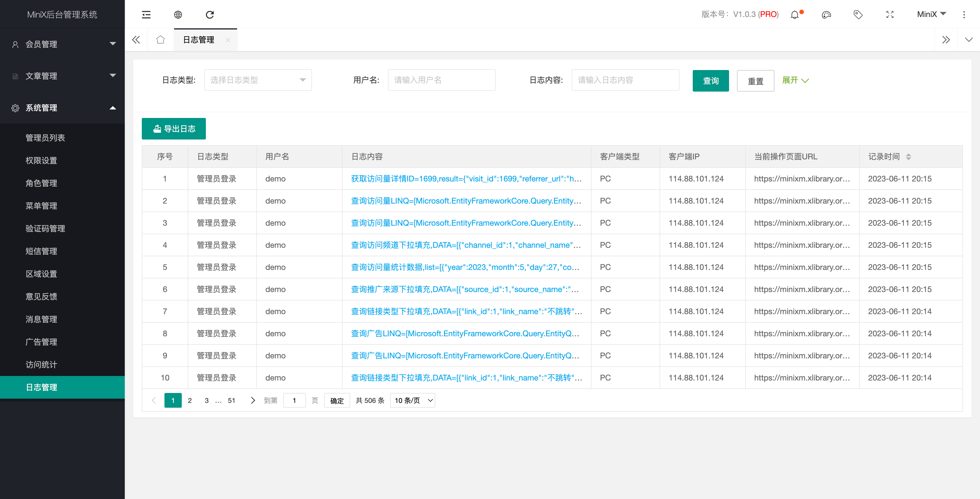
Task: Click the 查询 search button
Action: point(710,81)
